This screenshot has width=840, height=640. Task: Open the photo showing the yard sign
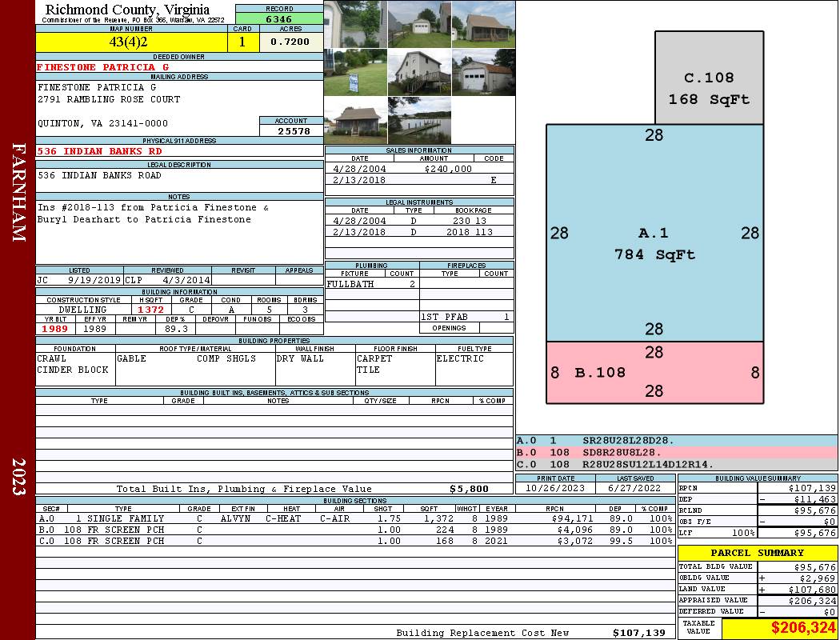click(355, 72)
